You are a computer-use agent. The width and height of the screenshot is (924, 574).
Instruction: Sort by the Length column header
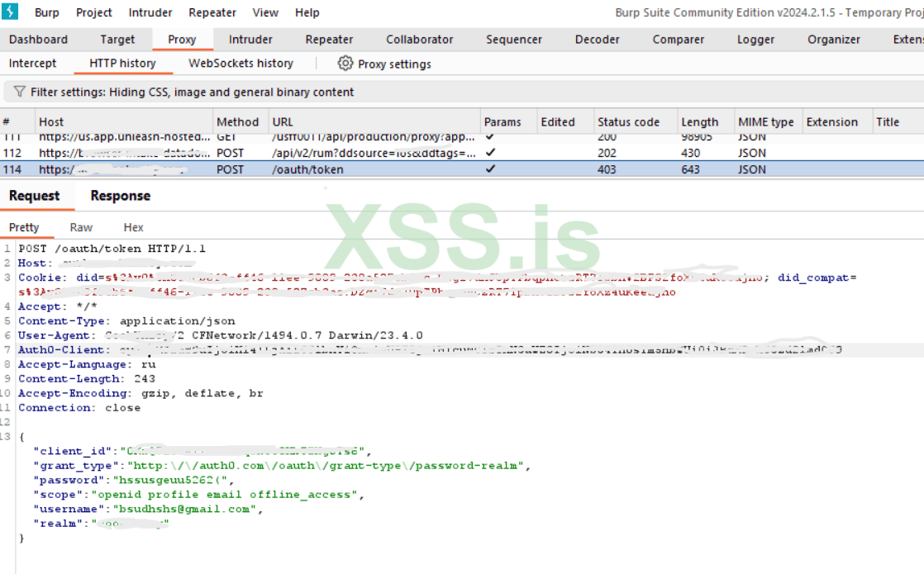pyautogui.click(x=705, y=122)
